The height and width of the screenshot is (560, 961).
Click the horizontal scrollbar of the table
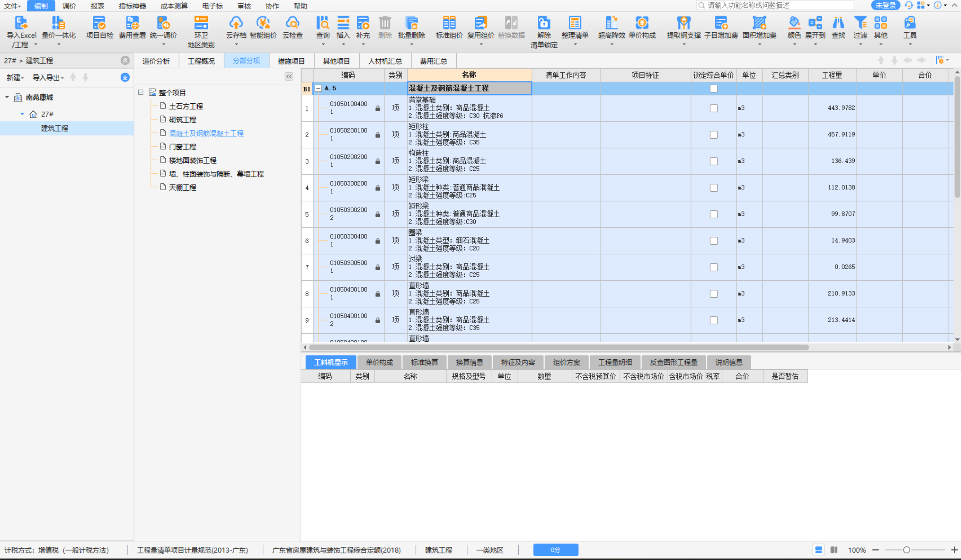pos(559,348)
